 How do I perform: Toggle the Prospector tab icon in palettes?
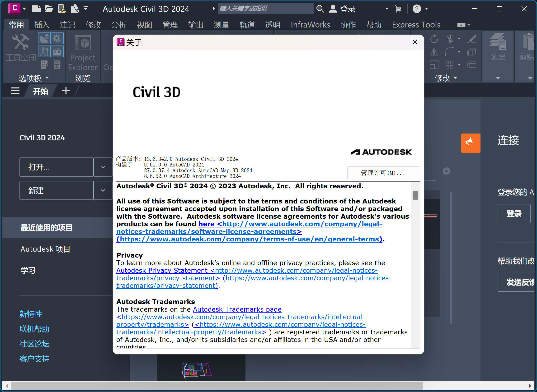(44, 38)
